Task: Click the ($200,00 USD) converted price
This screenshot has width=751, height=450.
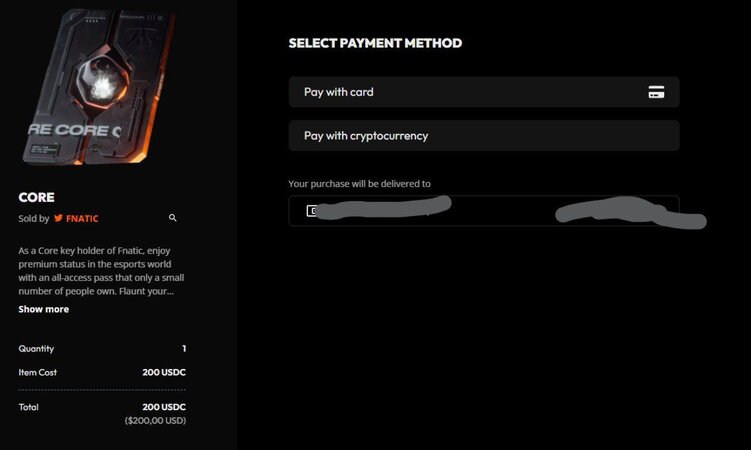Action: point(155,421)
